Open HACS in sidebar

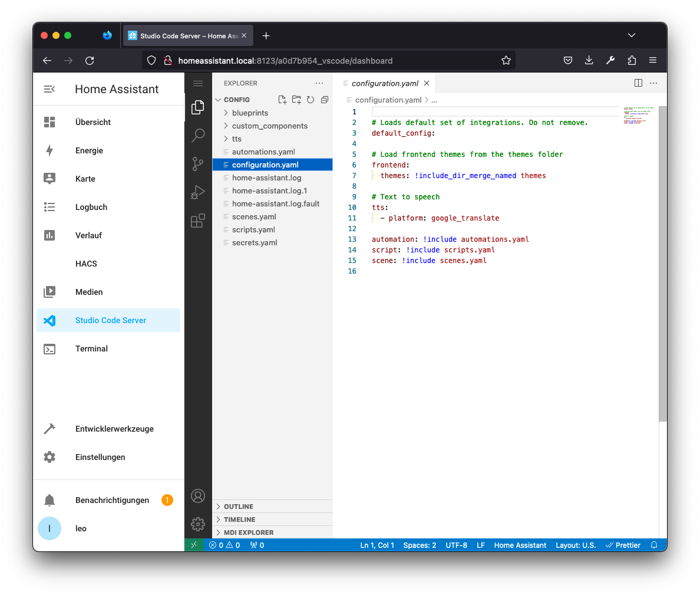click(108, 264)
